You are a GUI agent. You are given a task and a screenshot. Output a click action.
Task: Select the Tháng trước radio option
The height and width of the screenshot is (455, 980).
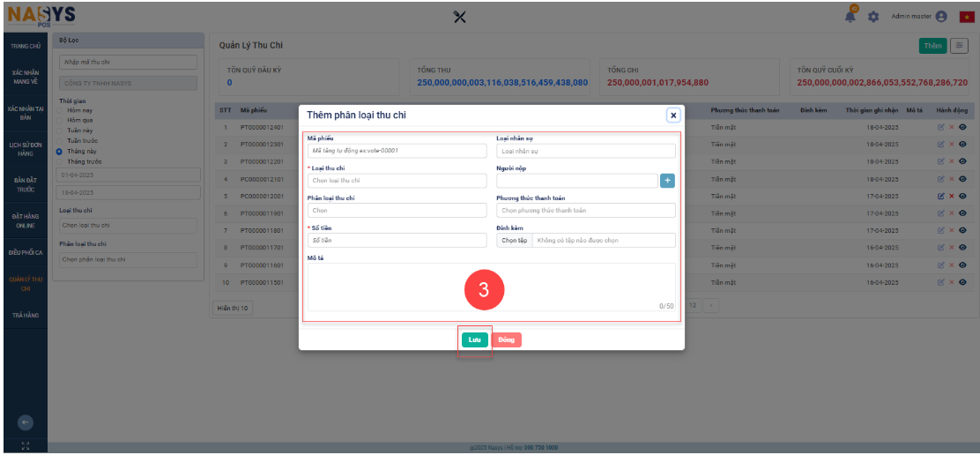tap(60, 161)
